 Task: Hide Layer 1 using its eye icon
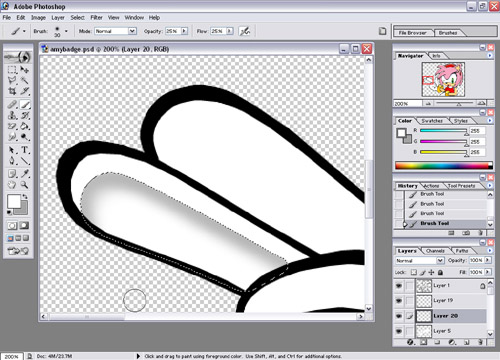tap(399, 286)
